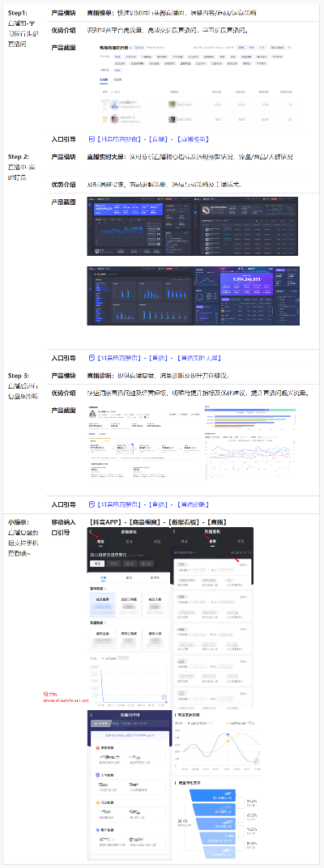324x868 pixels.
Task: Open 详情 of the first live session card
Action: click(243, 566)
